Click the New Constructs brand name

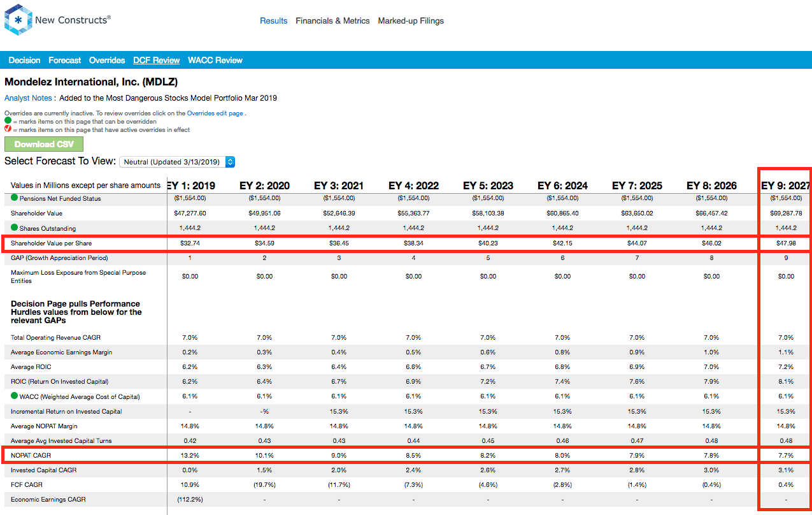73,20
